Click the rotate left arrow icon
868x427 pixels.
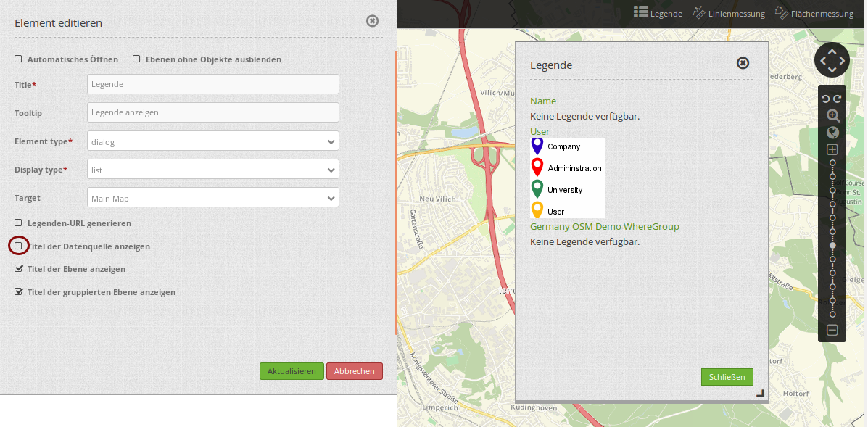(826, 99)
